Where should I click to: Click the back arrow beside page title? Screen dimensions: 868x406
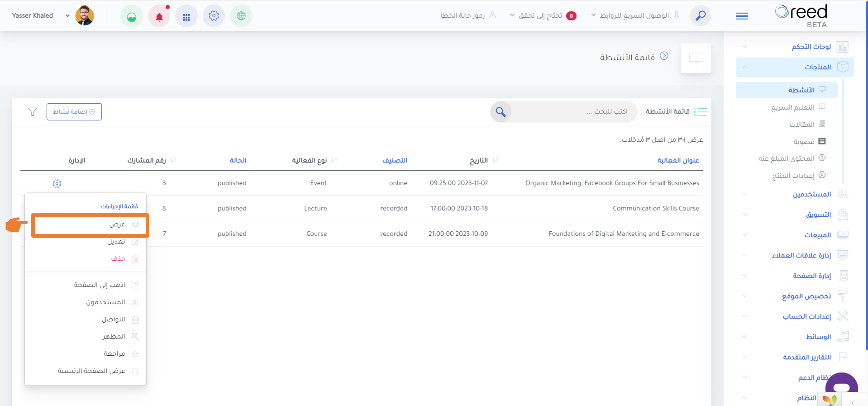tap(664, 56)
